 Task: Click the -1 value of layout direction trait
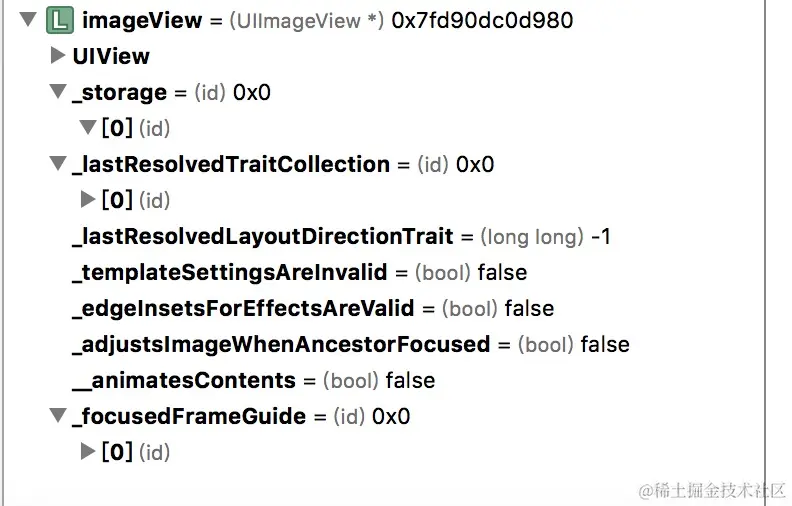(x=601, y=237)
